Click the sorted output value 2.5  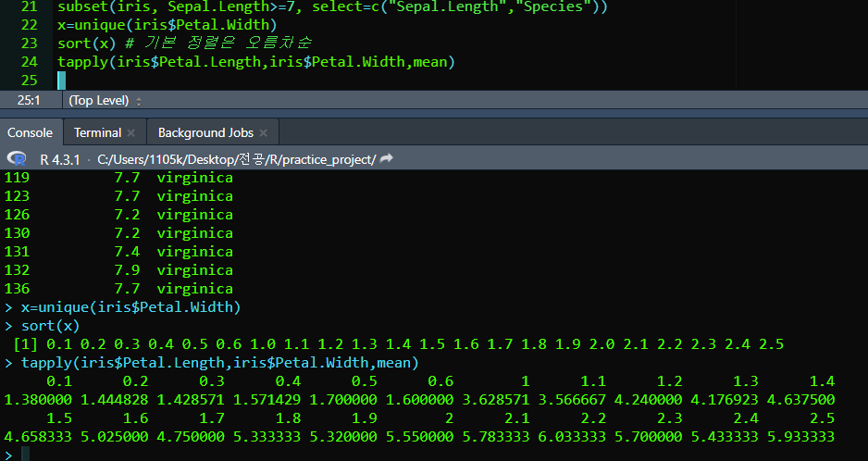[771, 344]
